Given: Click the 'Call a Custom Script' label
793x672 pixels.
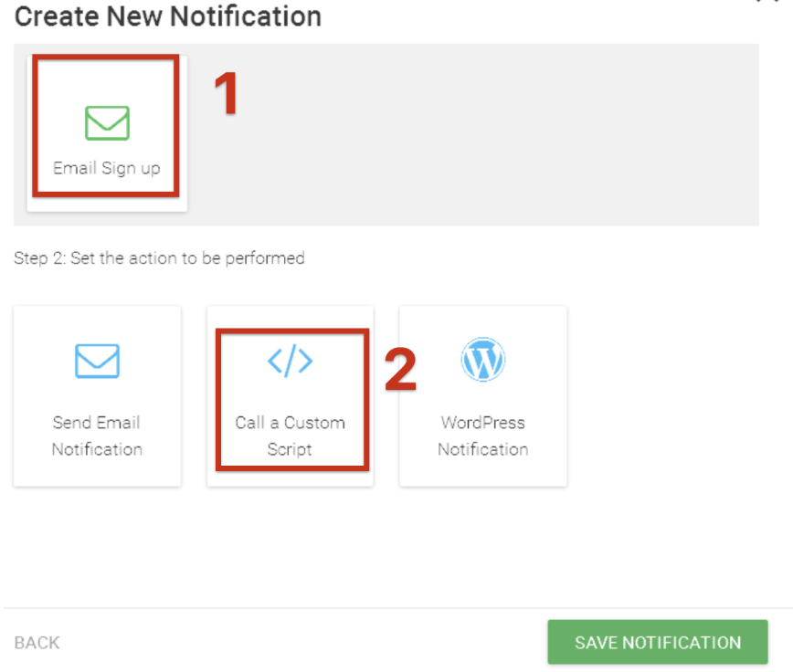Looking at the screenshot, I should (291, 436).
